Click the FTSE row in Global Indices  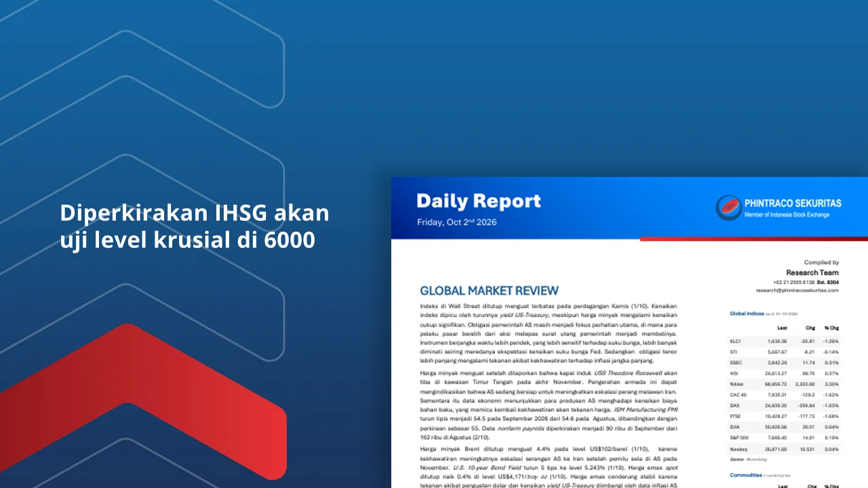[785, 416]
